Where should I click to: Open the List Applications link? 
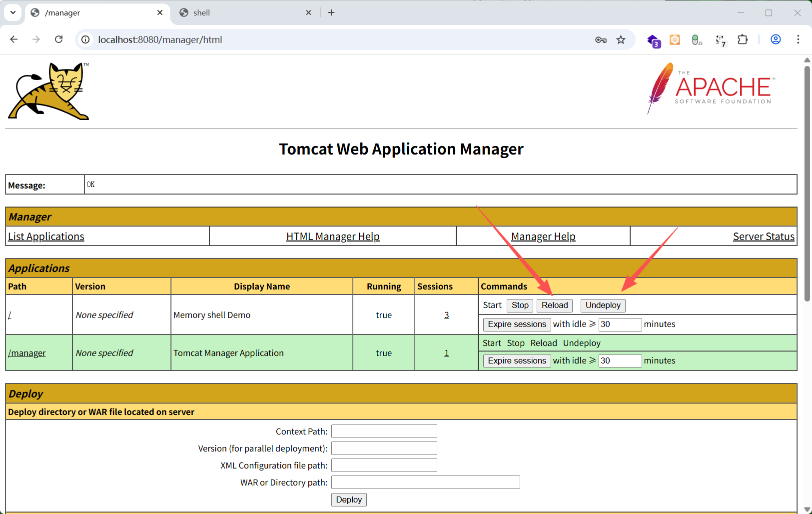coord(46,236)
